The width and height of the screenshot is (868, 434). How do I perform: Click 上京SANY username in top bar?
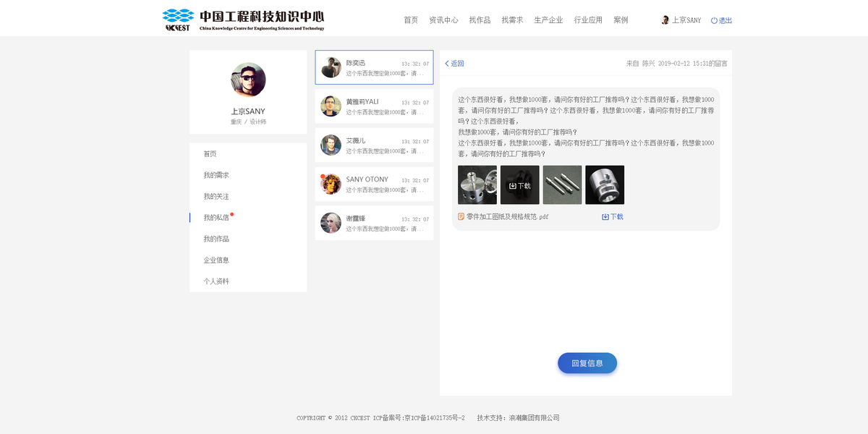(686, 20)
